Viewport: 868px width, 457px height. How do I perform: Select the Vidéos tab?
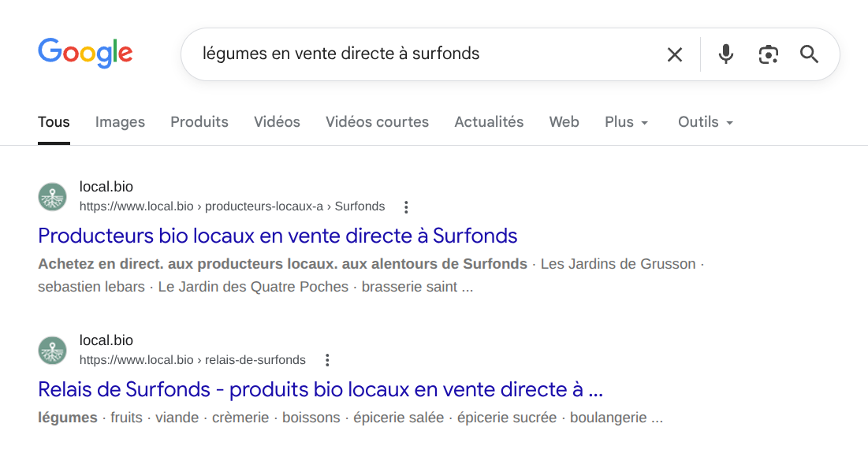pos(277,122)
